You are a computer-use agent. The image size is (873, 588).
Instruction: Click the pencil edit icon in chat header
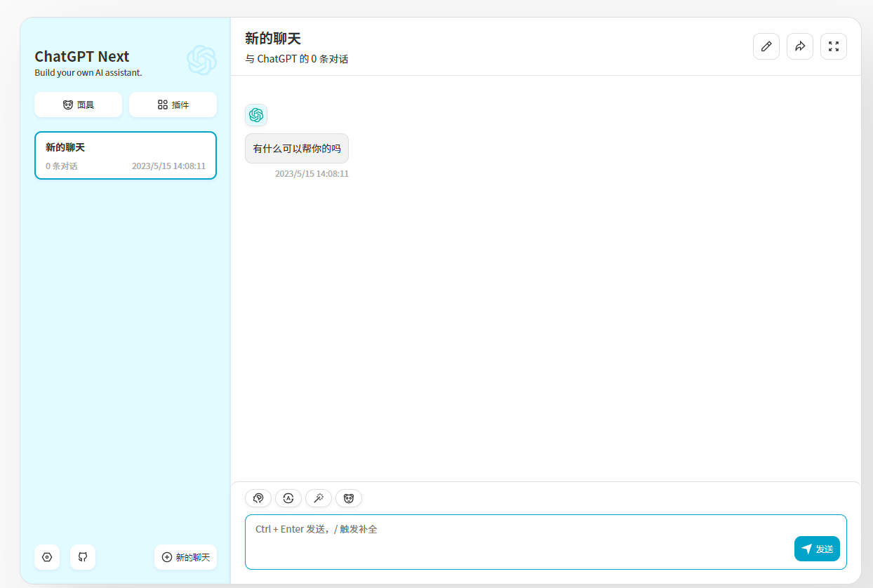pyautogui.click(x=766, y=46)
